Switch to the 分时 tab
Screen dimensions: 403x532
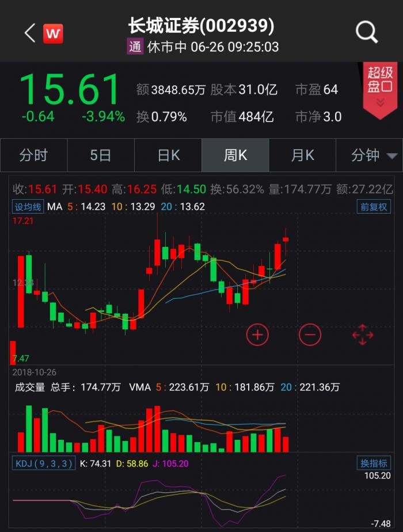coord(33,155)
